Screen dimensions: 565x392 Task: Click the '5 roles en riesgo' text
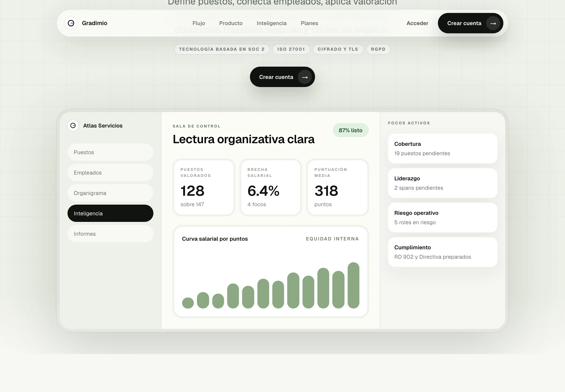(x=415, y=222)
